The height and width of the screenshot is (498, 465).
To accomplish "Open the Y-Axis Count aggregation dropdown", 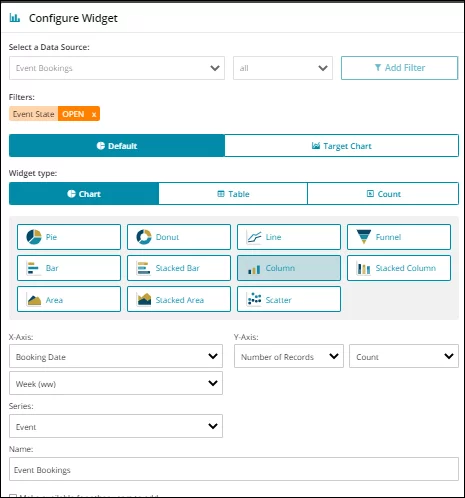I will click(404, 356).
